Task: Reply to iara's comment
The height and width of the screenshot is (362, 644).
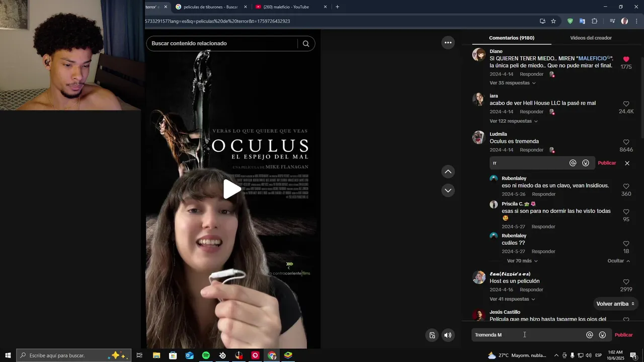Action: [x=531, y=112]
